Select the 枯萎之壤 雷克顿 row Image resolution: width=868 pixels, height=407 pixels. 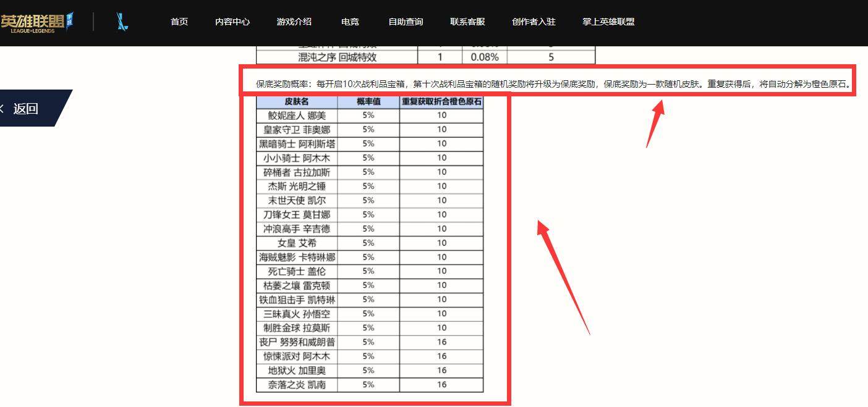coord(370,286)
